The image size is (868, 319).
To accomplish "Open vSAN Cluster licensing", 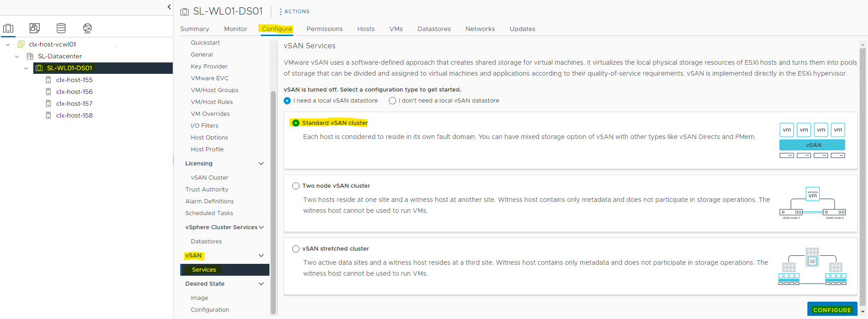I will tap(210, 178).
